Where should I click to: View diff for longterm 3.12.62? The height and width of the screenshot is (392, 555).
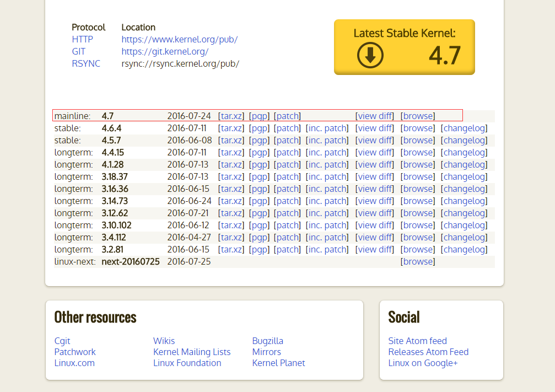click(x=374, y=213)
